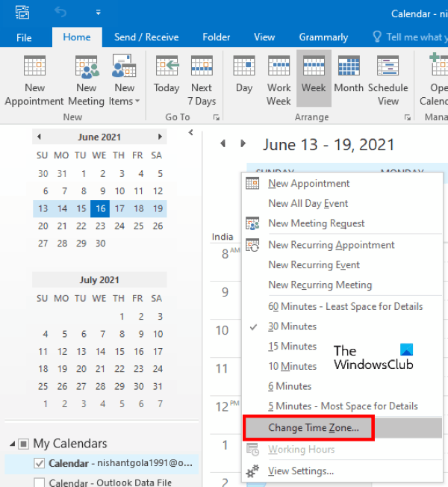Screen dimensions: 448x487
Task: Go forward one week in calendar
Action: pyautogui.click(x=243, y=143)
